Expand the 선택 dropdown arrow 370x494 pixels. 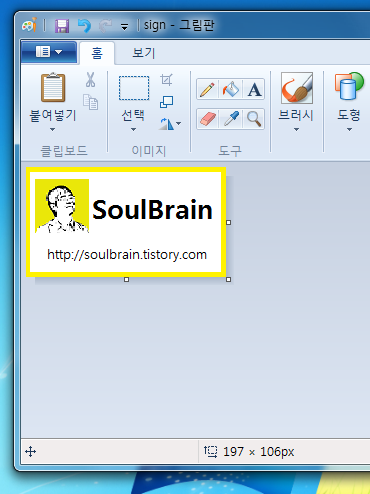click(x=133, y=129)
